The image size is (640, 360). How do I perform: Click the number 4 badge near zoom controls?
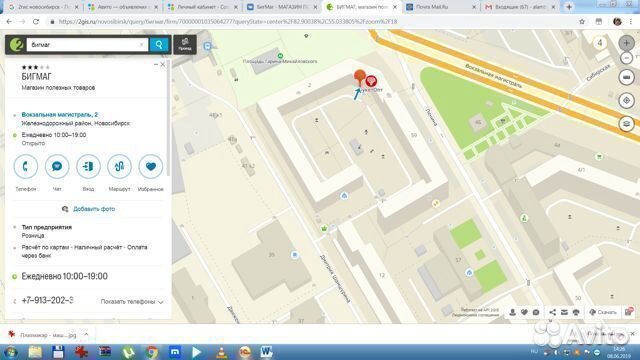coord(600,43)
